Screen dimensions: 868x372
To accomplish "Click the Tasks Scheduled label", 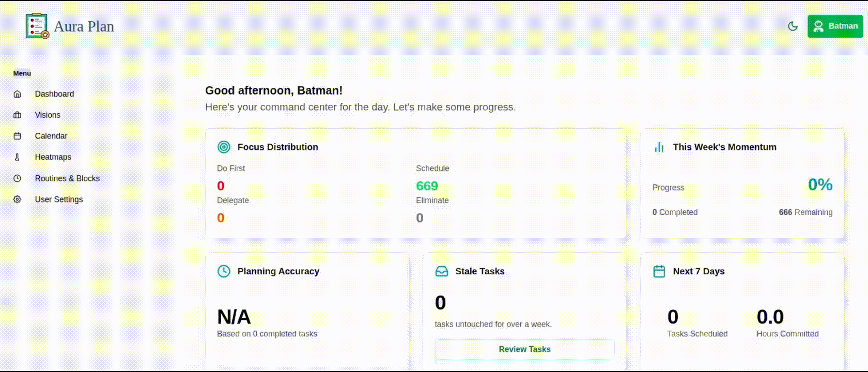I will (x=697, y=334).
